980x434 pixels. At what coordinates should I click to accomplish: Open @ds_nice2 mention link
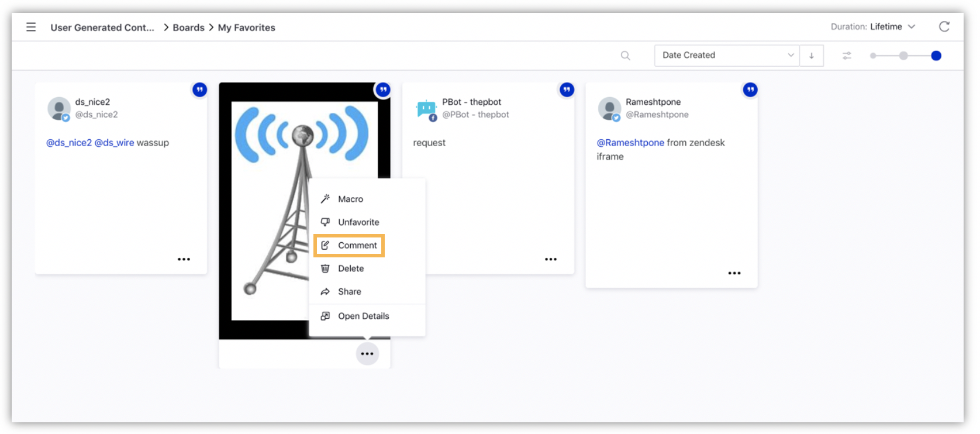coord(69,143)
